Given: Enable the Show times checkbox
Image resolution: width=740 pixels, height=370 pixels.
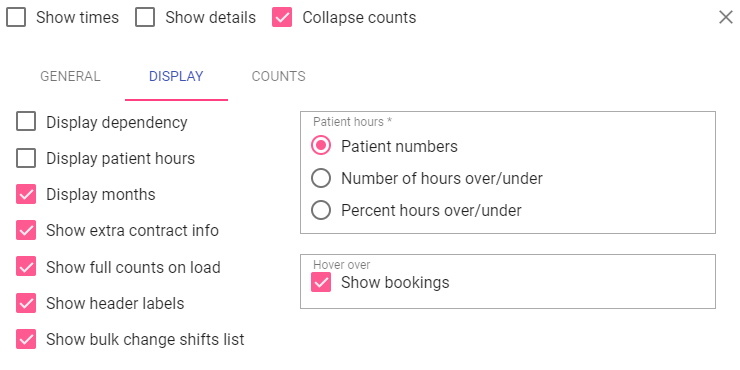Looking at the screenshot, I should [x=16, y=17].
